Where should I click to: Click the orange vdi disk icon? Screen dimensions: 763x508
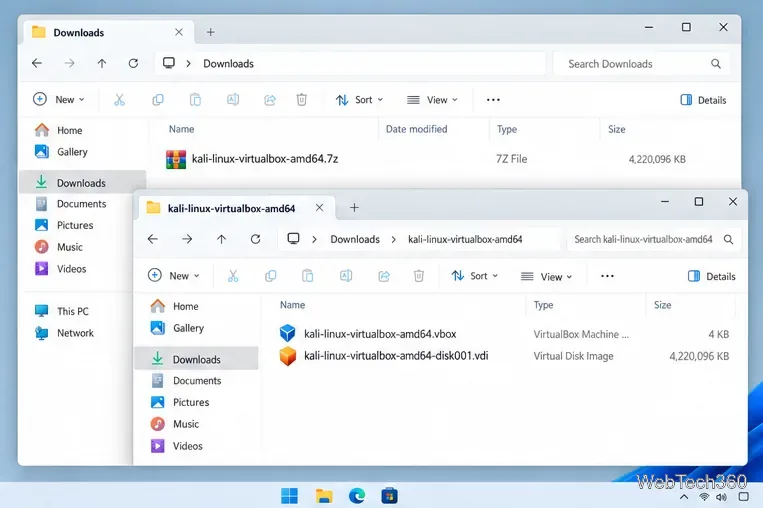(288, 356)
